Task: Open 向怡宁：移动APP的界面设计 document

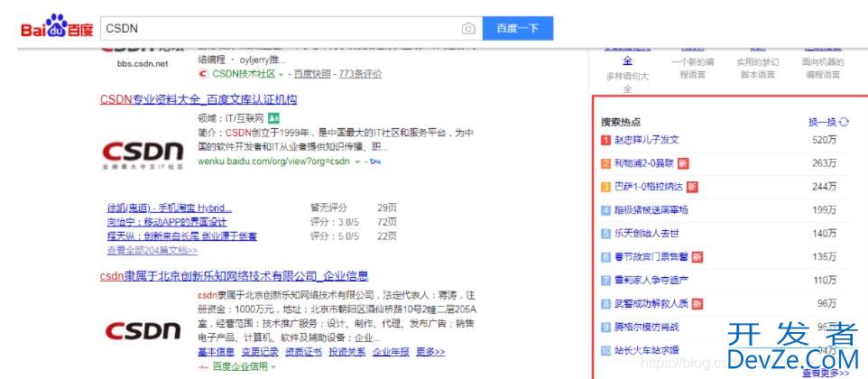Action: 167,222
